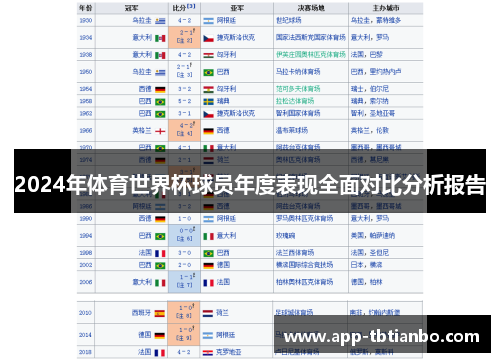This screenshot has width=500, height=362.
Task: Open the [注 7] footnote in the 2006 score cell
Action: tap(184, 285)
